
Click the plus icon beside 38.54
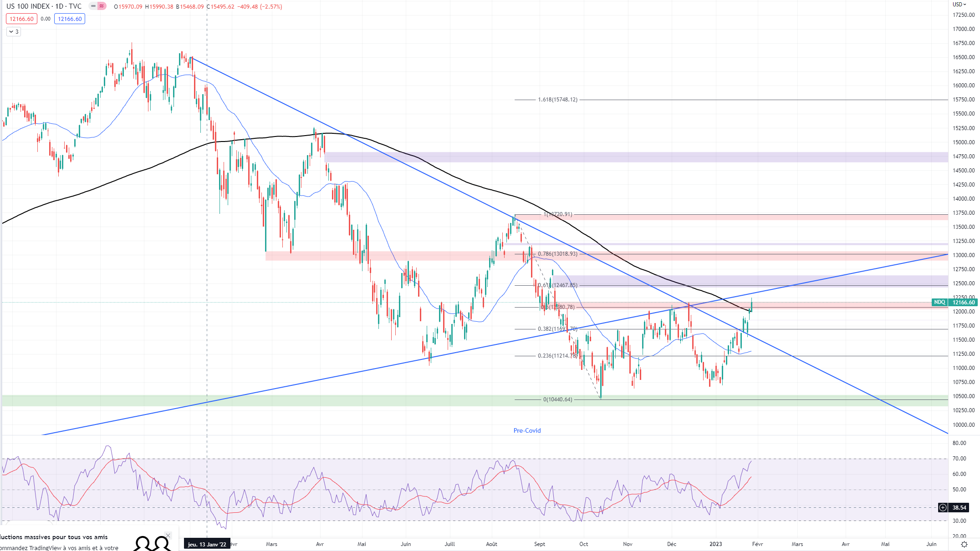coord(943,507)
